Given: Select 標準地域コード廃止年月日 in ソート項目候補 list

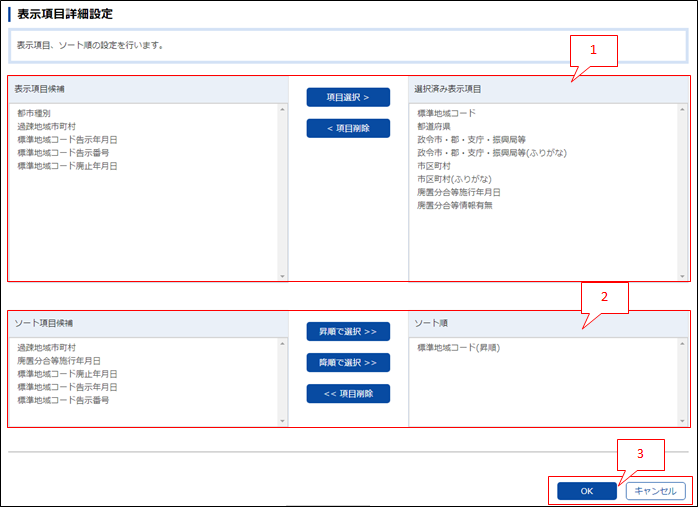Looking at the screenshot, I should (67, 374).
